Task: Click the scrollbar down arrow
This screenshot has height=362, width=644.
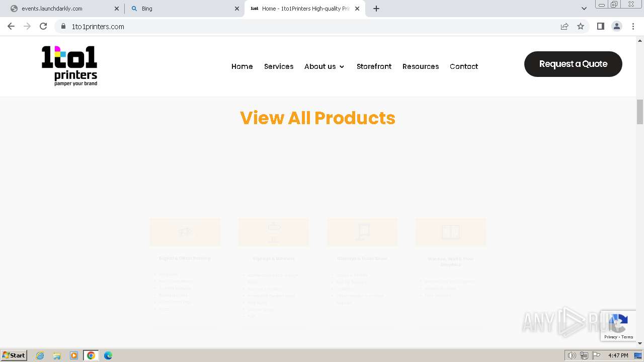Action: click(x=640, y=343)
